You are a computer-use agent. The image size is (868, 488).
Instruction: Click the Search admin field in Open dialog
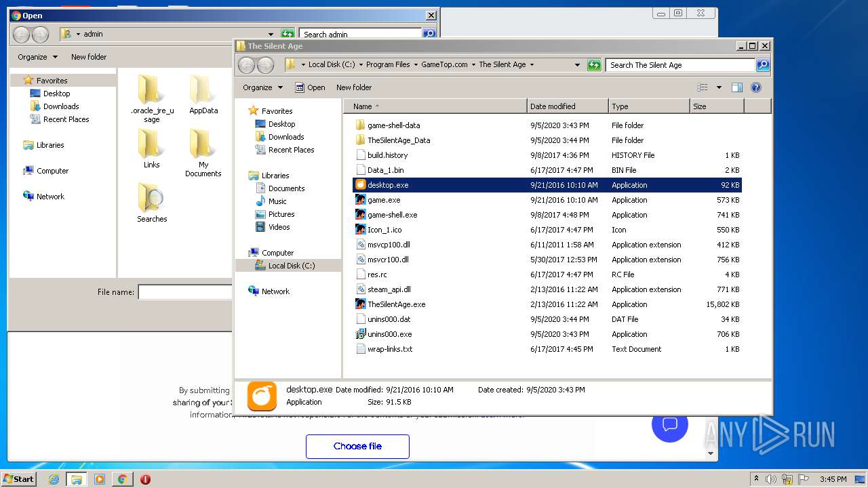point(360,34)
